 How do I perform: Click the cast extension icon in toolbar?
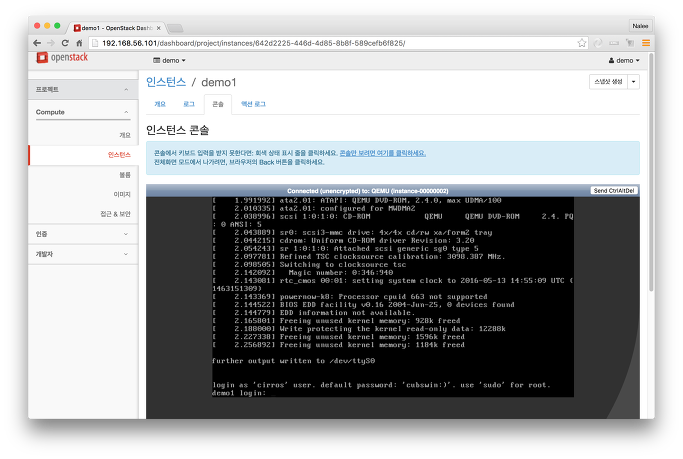click(630, 43)
